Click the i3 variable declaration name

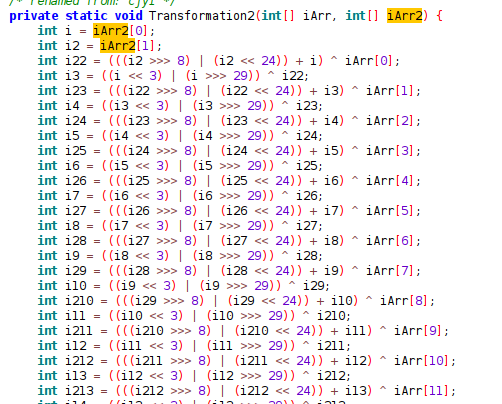[x=72, y=76]
